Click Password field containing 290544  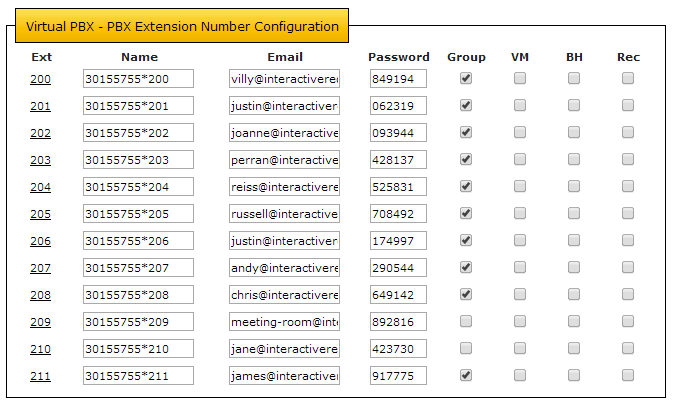399,268
